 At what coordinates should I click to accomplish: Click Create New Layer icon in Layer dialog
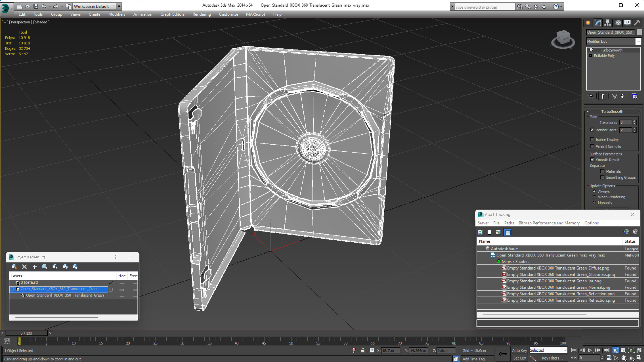(14, 267)
